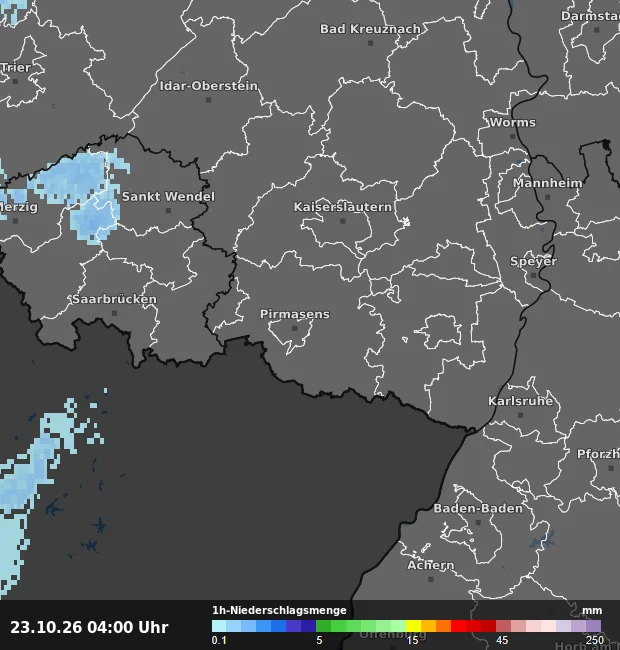Select the Worms city label
The height and width of the screenshot is (650, 620).
(512, 122)
